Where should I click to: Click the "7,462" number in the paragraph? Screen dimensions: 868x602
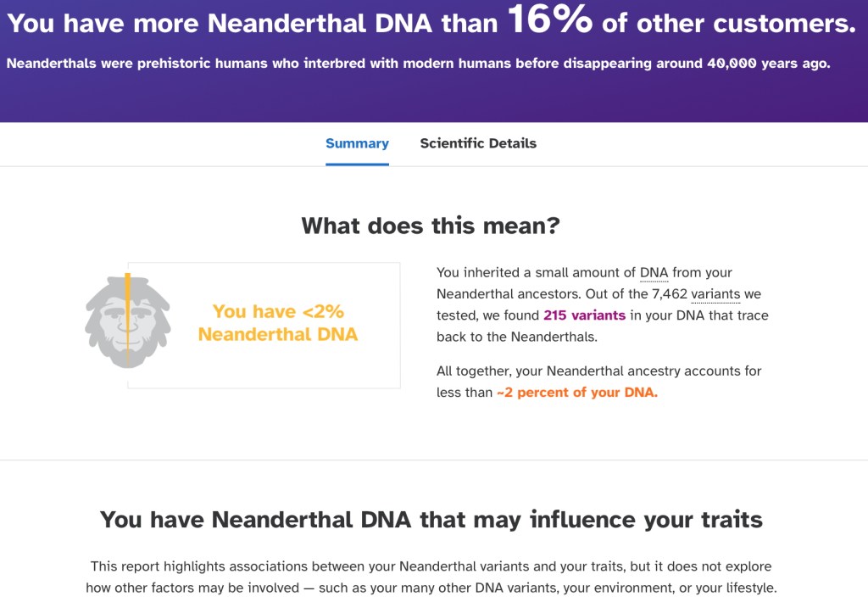click(x=669, y=294)
